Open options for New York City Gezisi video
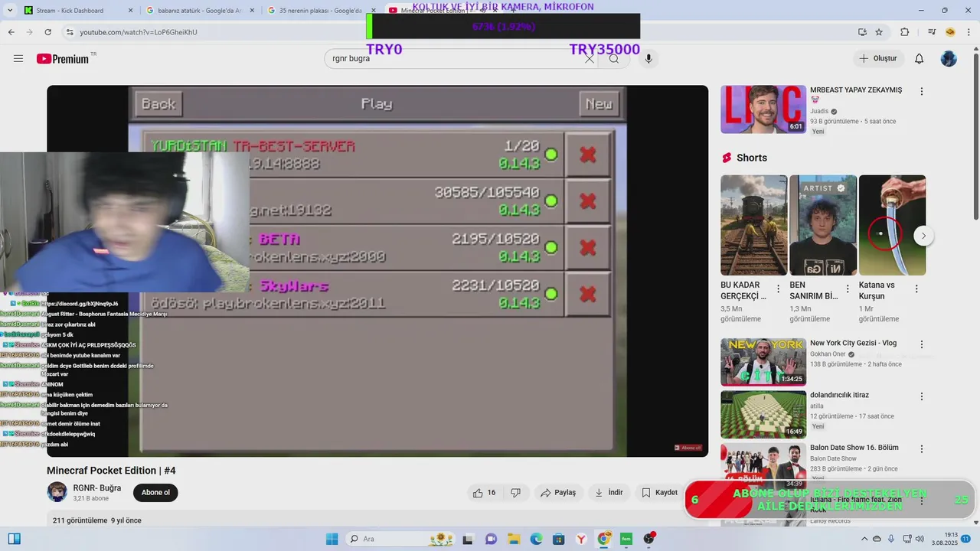980x551 pixels. pos(922,344)
